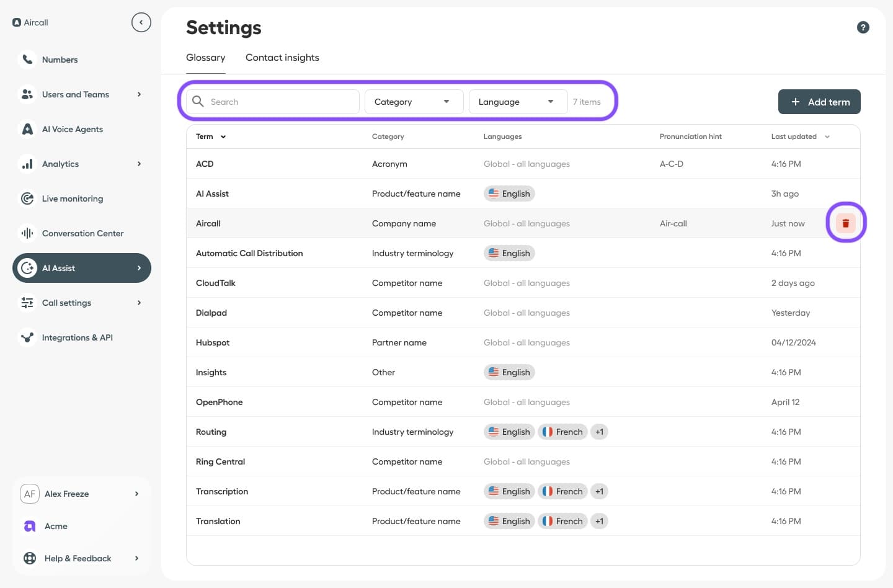
Task: Click the help question mark icon
Action: click(863, 27)
